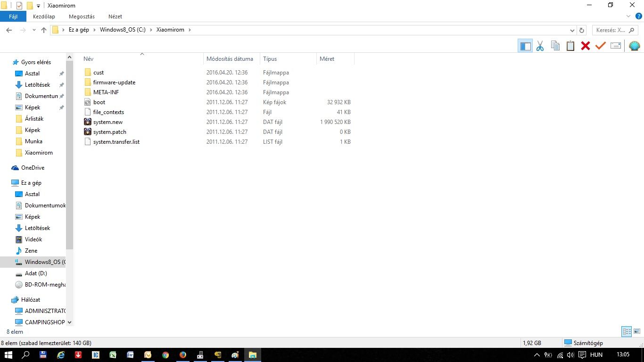Select the BD-ROM drive in navigation pane
This screenshot has width=644, height=362.
pos(45,285)
